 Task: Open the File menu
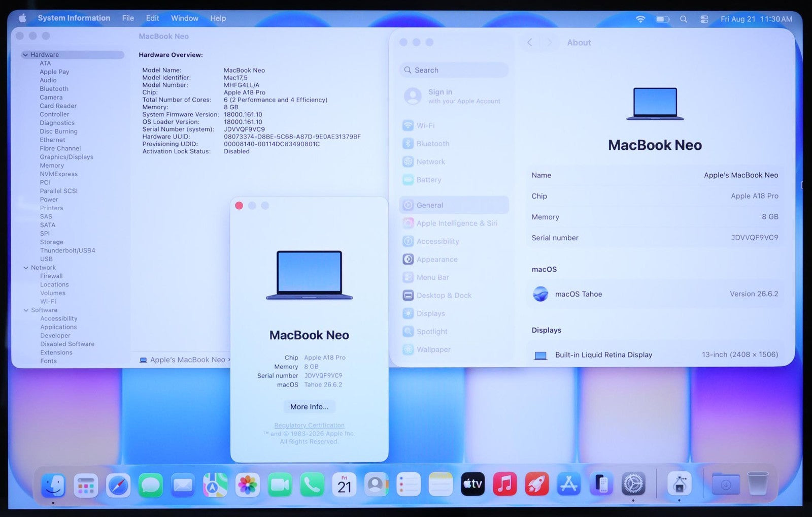[128, 18]
